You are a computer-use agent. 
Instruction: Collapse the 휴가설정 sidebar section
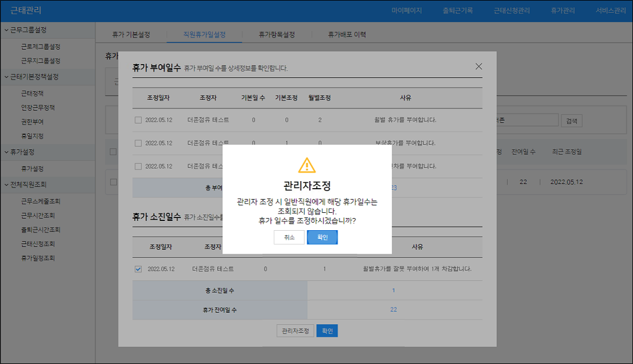[6, 152]
